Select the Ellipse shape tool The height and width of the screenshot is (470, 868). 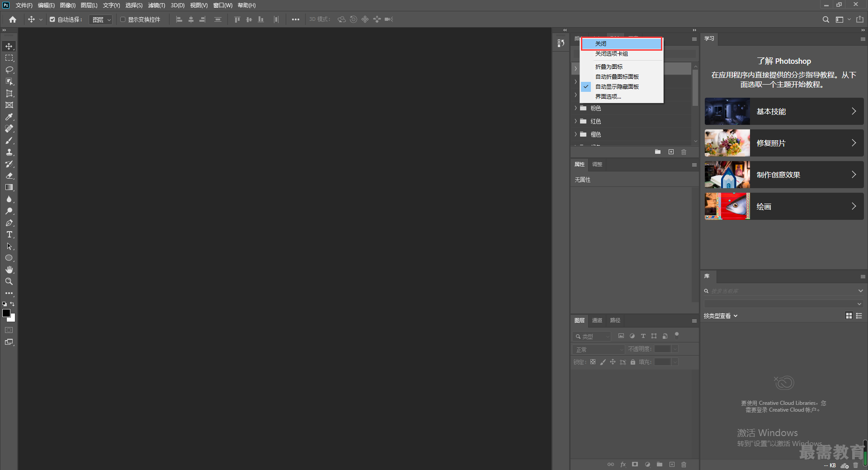click(9, 258)
